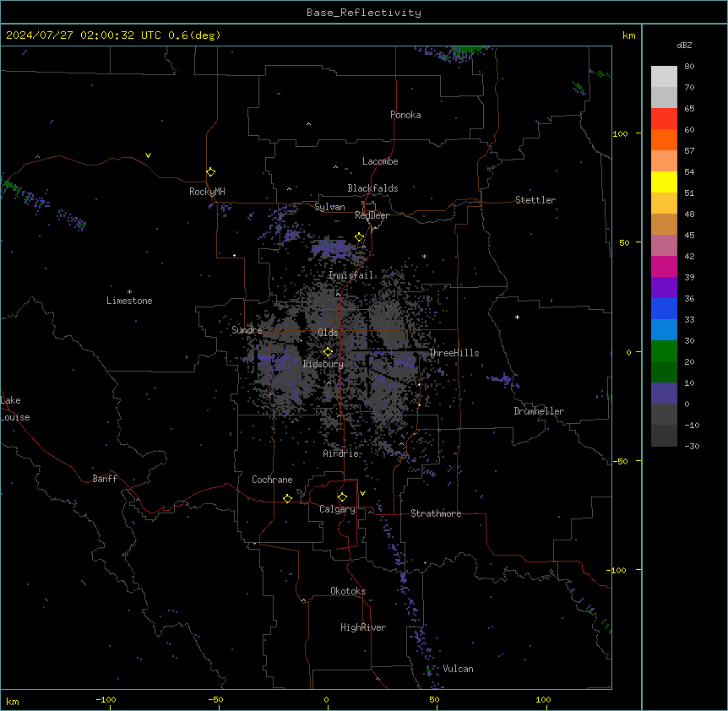Click the yellow marker south of Cochrane
The width and height of the screenshot is (728, 711).
287,498
